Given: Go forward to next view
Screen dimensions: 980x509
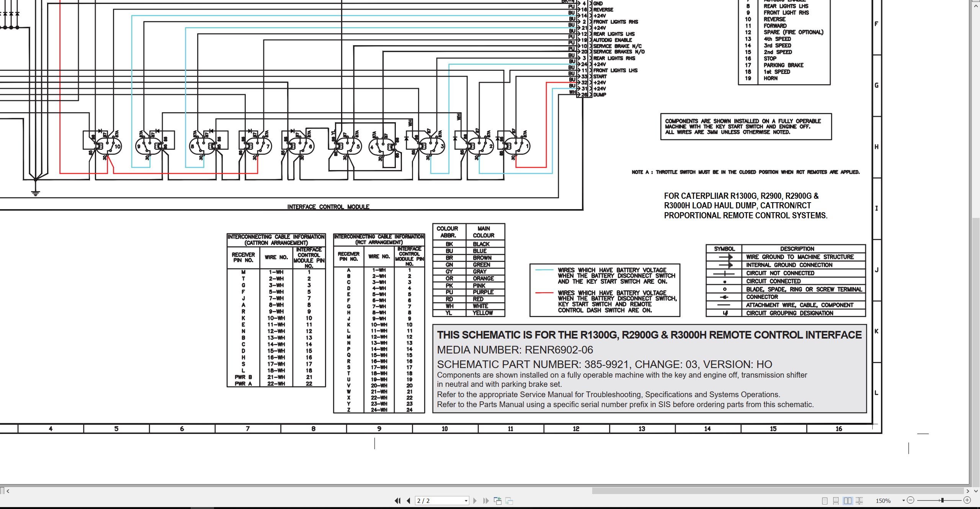Looking at the screenshot, I should (509, 501).
